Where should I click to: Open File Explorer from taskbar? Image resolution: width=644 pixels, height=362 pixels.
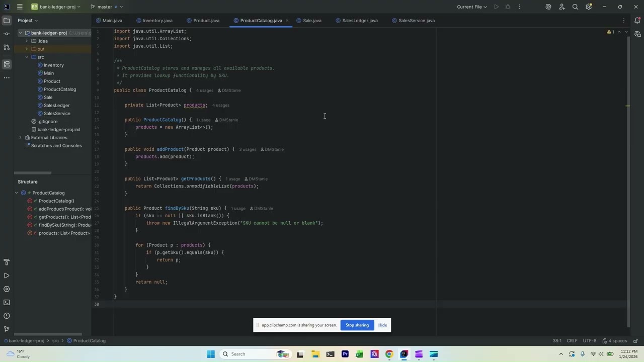pyautogui.click(x=315, y=354)
